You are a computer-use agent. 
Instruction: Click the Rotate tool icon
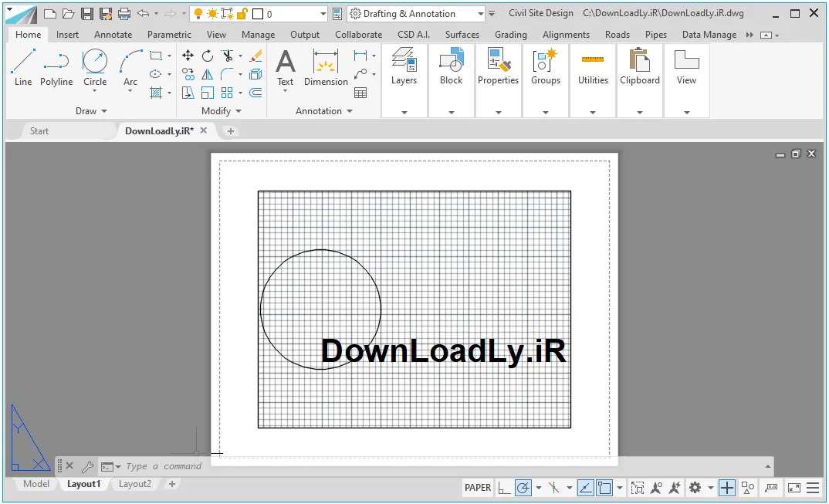(x=208, y=56)
